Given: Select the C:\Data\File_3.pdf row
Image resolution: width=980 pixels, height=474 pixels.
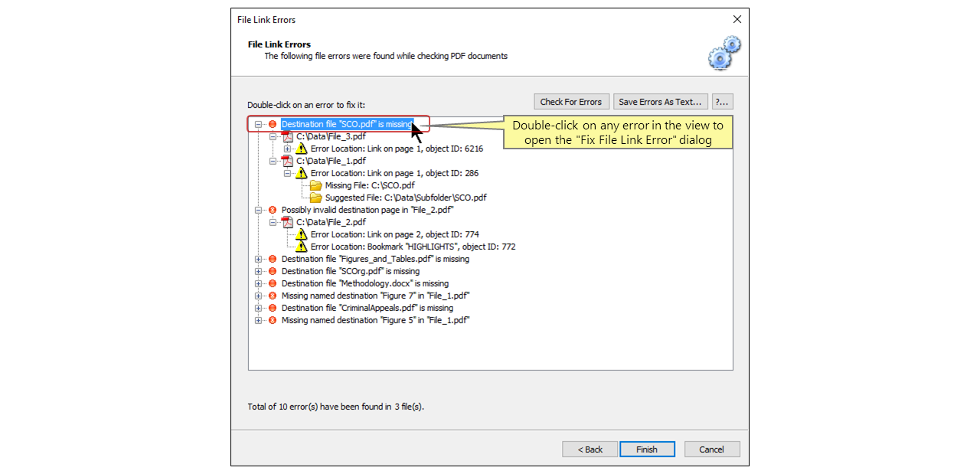Looking at the screenshot, I should click(331, 136).
